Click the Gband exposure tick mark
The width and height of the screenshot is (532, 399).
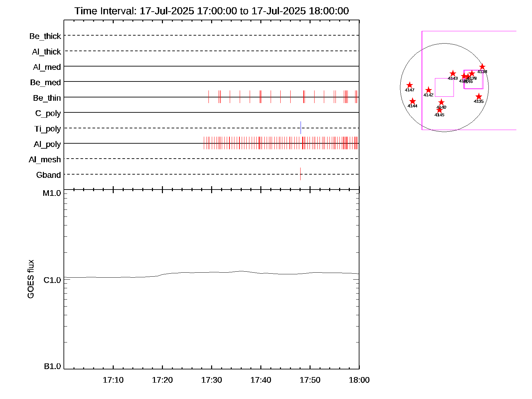[300, 174]
